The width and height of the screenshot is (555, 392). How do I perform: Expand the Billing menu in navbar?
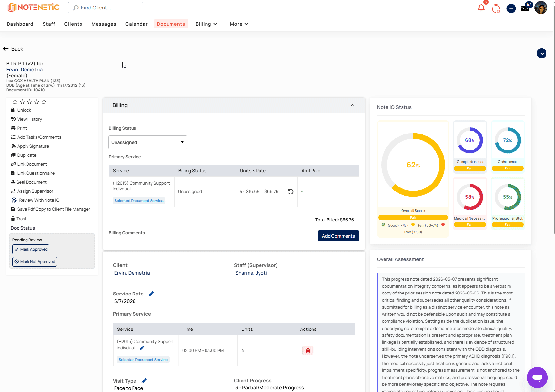[206, 24]
